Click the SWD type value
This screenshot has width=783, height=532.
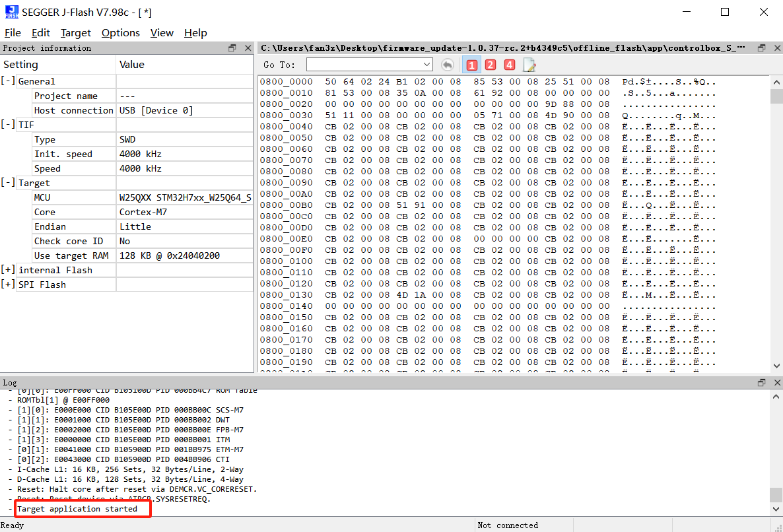(x=127, y=139)
